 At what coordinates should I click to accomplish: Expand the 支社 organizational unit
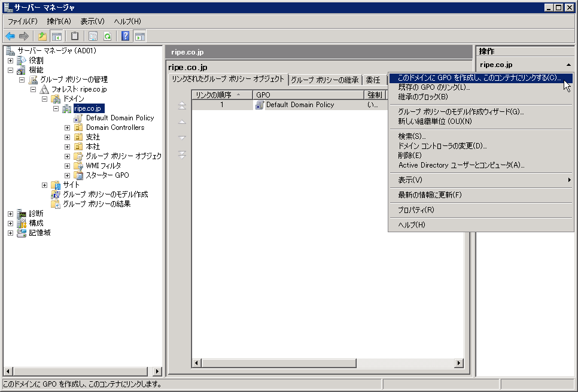[x=67, y=137]
